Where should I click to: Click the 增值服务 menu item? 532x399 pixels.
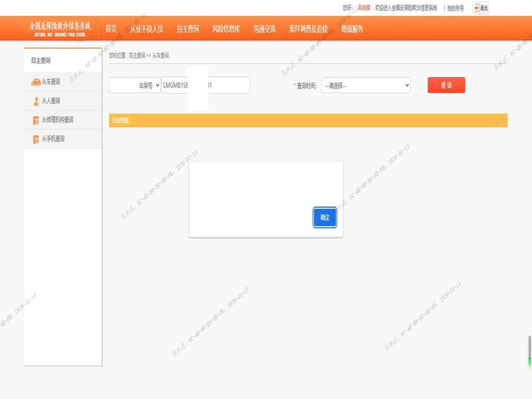352,29
